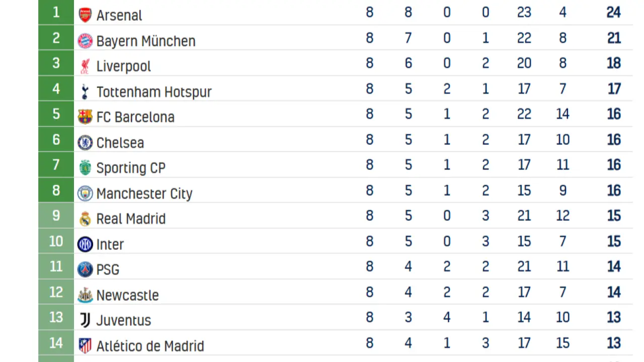Click the Atlético de Madrid crest

pyautogui.click(x=85, y=346)
